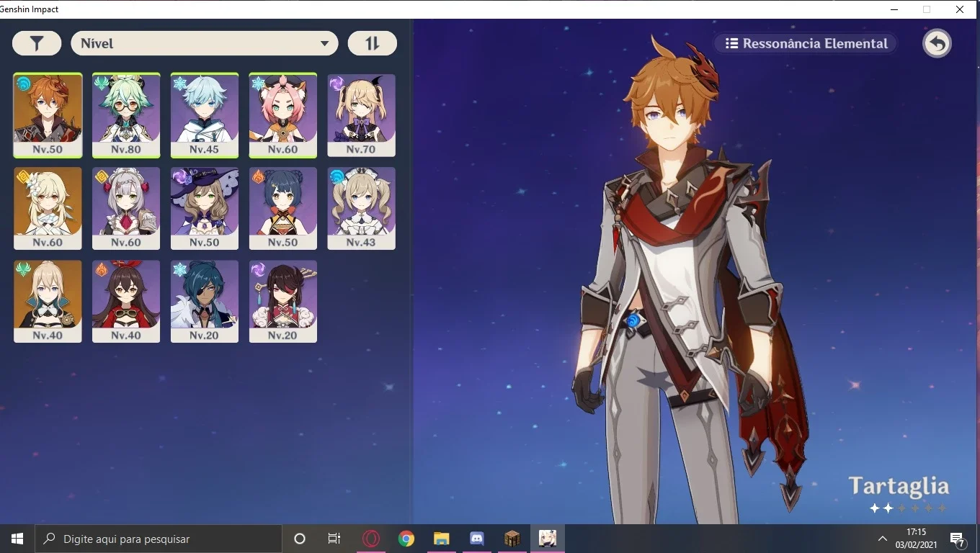Image resolution: width=980 pixels, height=553 pixels.
Task: Select Xiangling portrait at Nv.50
Action: 283,208
